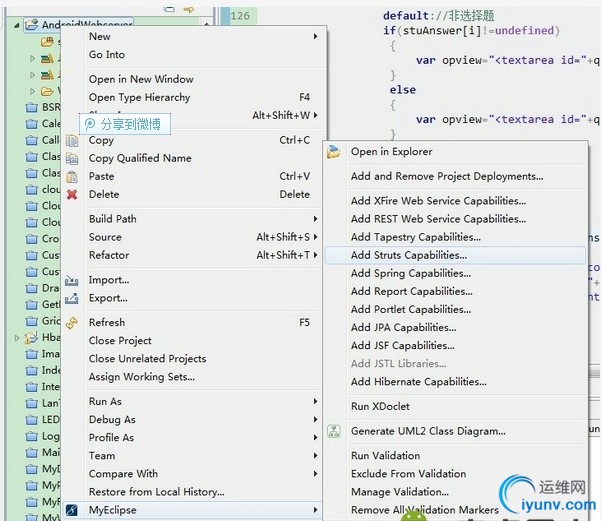Click the Open in Explorer folder icon
The height and width of the screenshot is (521, 602).
point(334,152)
